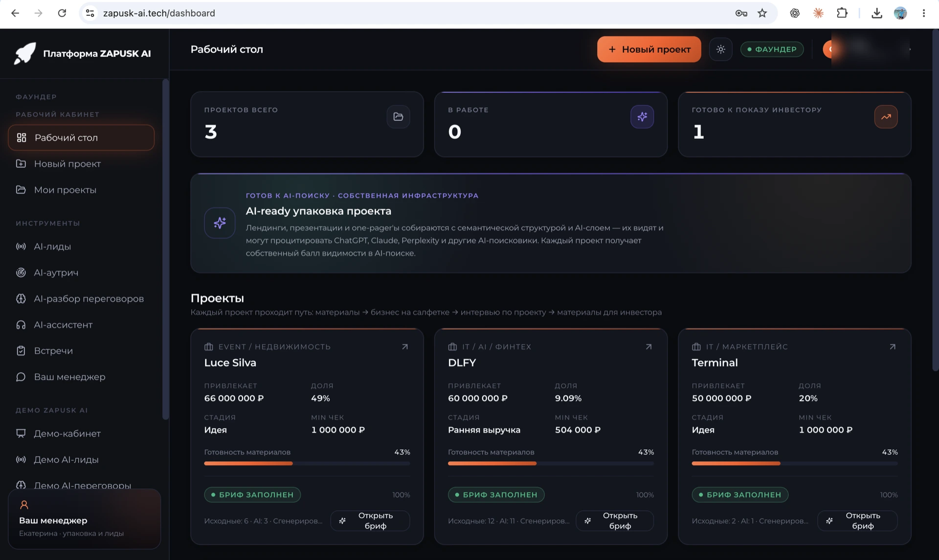939x560 pixels.
Task: Open Встречи in sidebar
Action: (81, 351)
